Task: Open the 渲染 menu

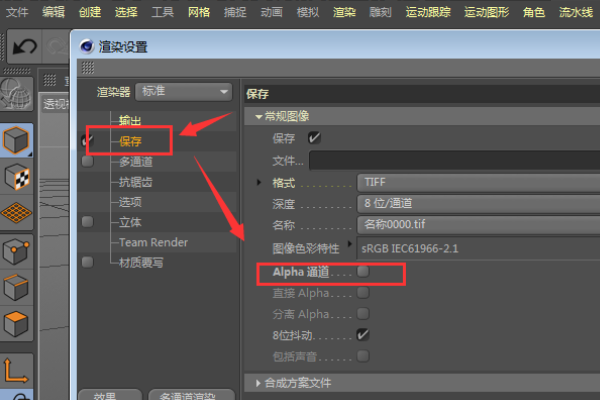Action: (x=344, y=12)
